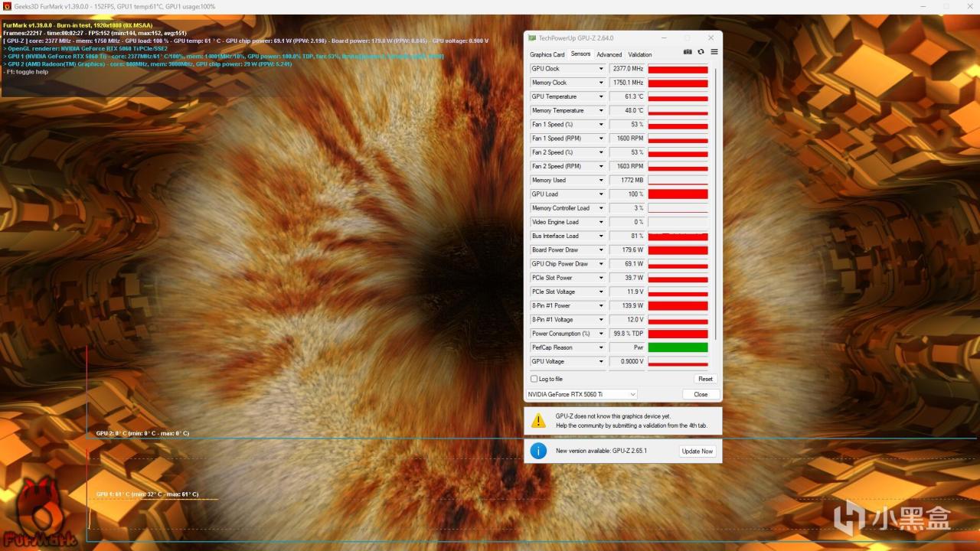Open the Fan 1 Speed (RPM) dropdown
The image size is (980, 551).
coord(601,139)
